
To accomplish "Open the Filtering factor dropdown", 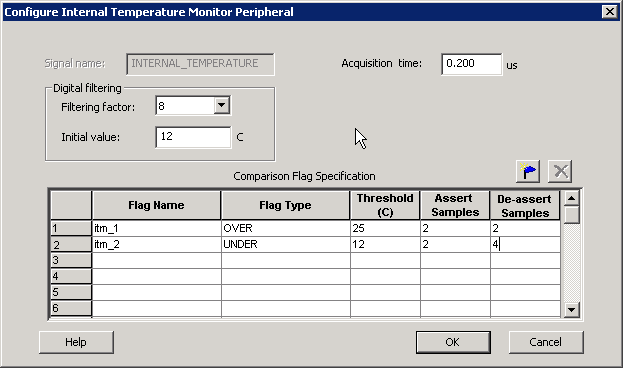I will (221, 106).
